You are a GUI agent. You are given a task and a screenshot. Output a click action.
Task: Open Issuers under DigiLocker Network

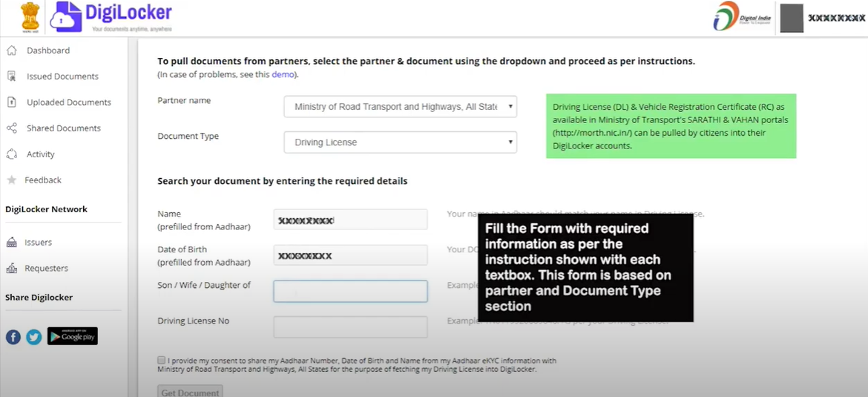click(x=38, y=243)
